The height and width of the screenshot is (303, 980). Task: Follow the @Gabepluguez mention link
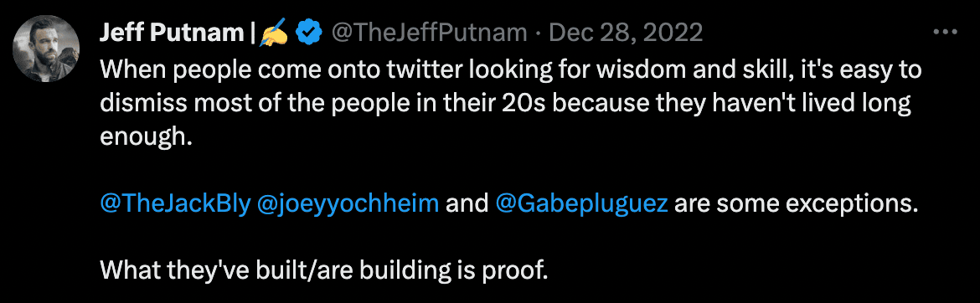[582, 204]
